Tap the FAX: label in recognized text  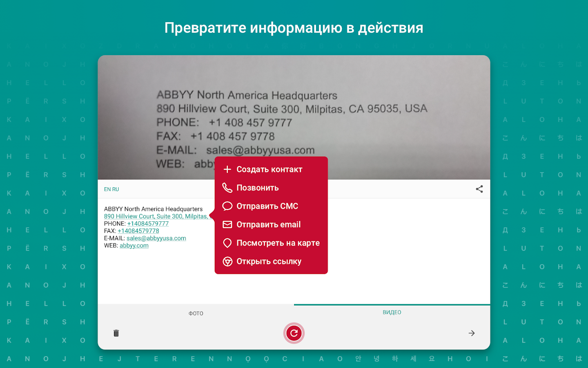[x=110, y=231]
